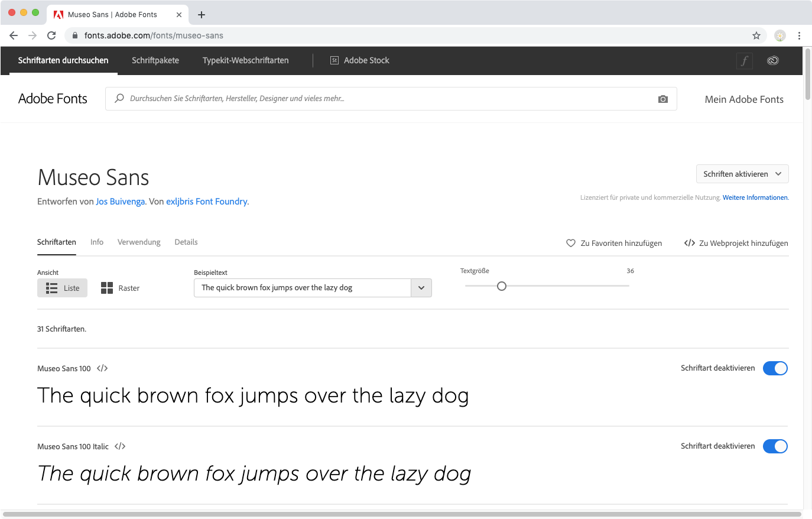Viewport: 812px width, 519px height.
Task: Click the Textgröße slider handle
Action: tap(502, 286)
